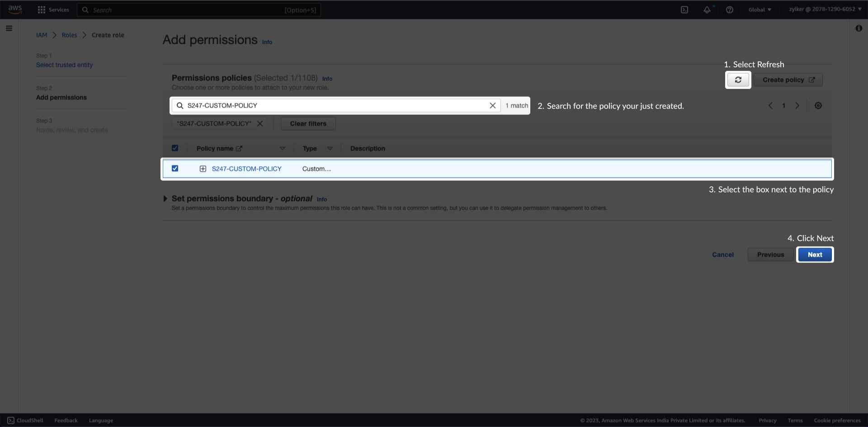Open CloudShell from the footer

click(25, 421)
